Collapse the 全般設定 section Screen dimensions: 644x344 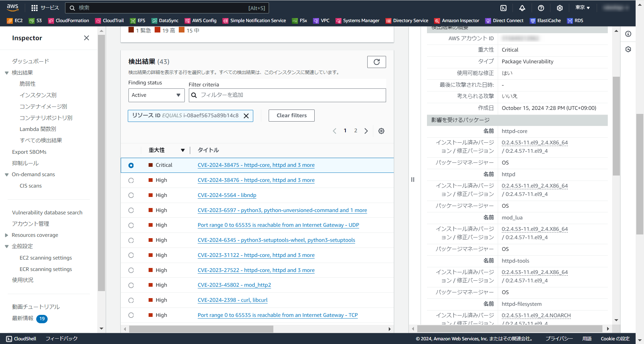pyautogui.click(x=7, y=247)
